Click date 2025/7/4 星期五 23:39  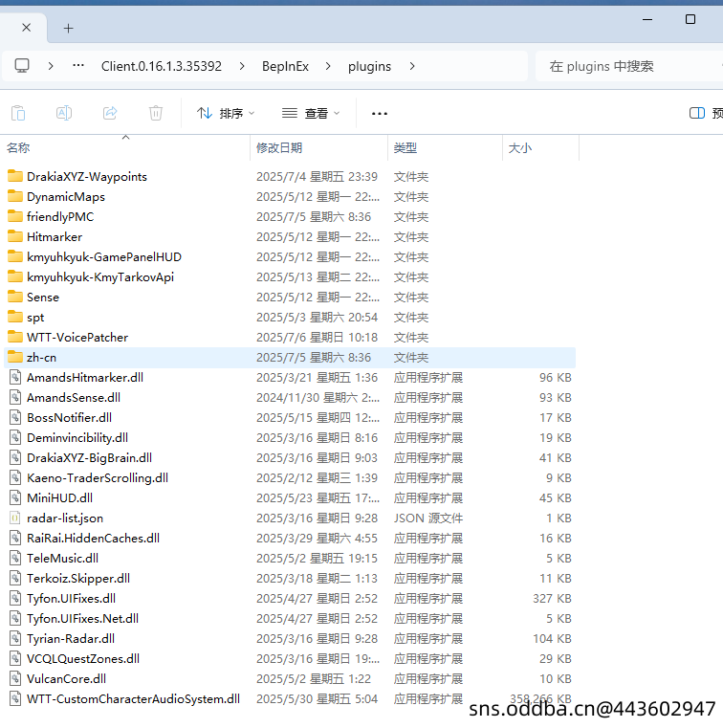(317, 176)
